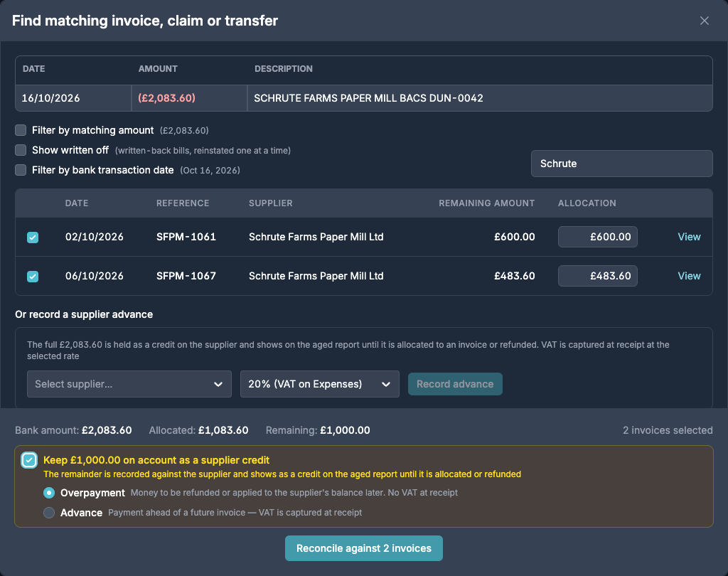Screen dimensions: 728x576
Task: View invoice SFPM-1067
Action: coord(689,276)
